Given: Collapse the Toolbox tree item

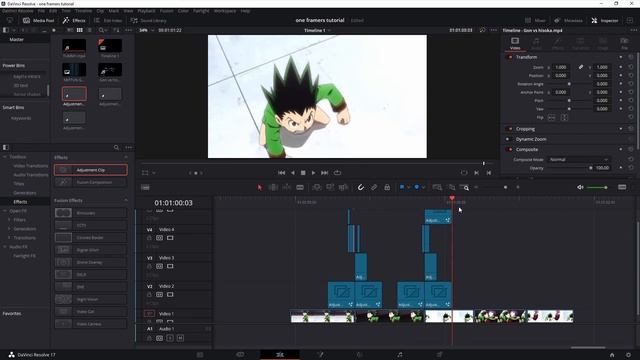Looking at the screenshot, I should point(5,157).
